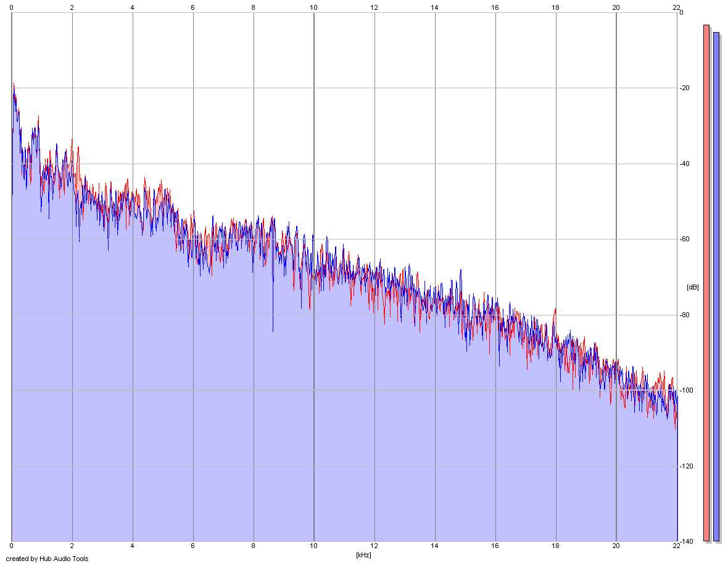Click the 14 kHz tick on the bottom axis
This screenshot has width=728, height=566.
pos(434,546)
